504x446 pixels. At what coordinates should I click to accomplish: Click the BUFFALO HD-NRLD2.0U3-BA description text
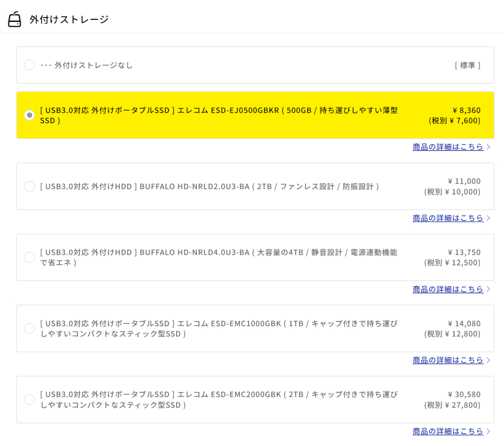pos(210,186)
